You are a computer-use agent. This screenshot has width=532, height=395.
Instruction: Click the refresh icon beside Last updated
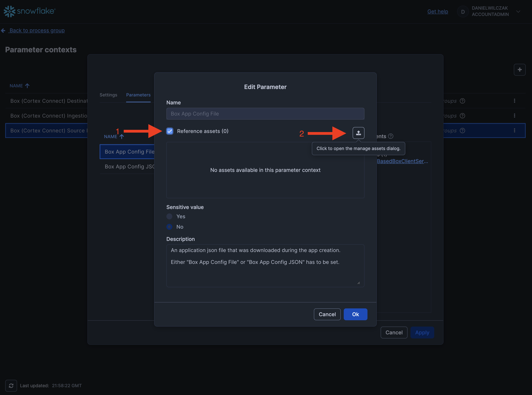(x=11, y=385)
